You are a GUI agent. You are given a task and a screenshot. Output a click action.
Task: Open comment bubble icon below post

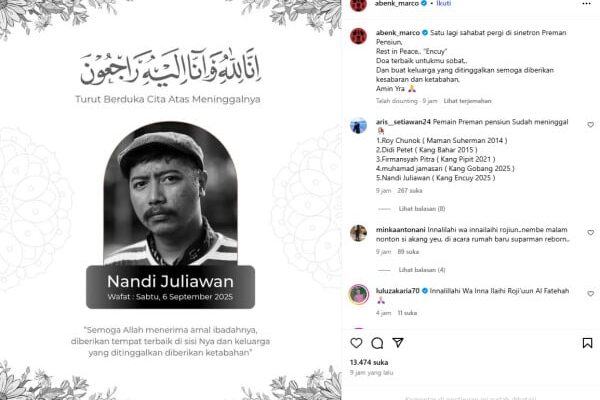(x=377, y=343)
